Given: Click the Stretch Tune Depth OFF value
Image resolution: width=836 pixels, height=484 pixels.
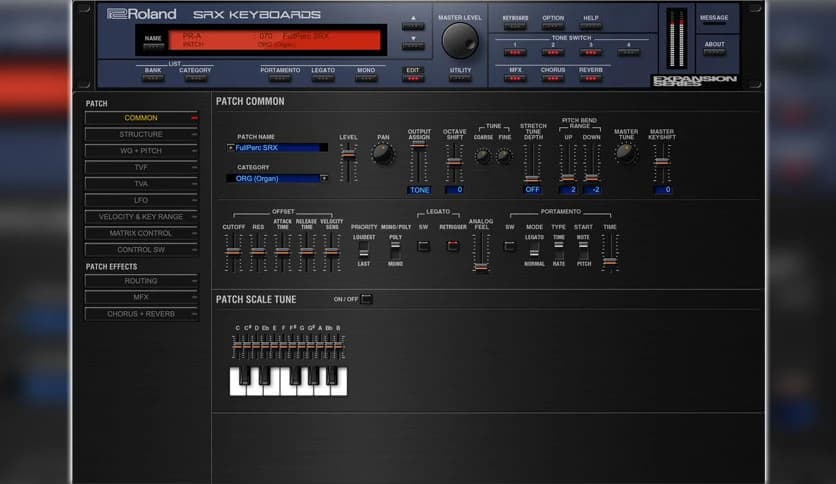Looking at the screenshot, I should (532, 189).
